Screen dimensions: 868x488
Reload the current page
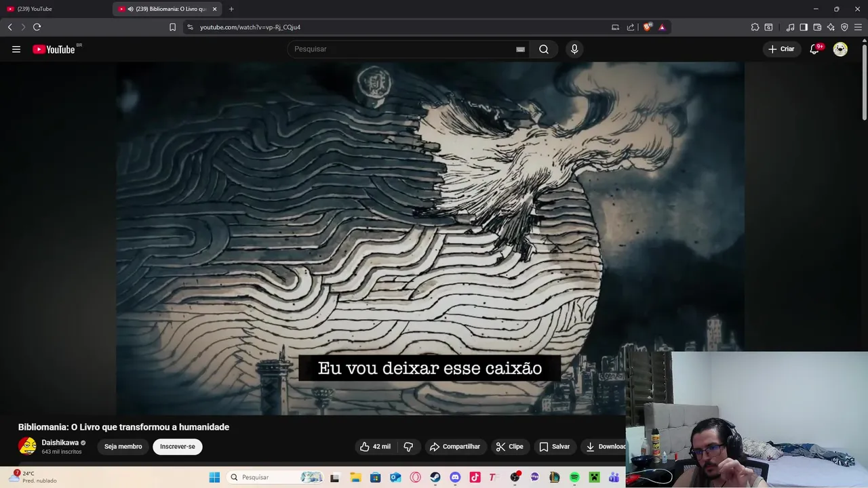[x=37, y=27]
